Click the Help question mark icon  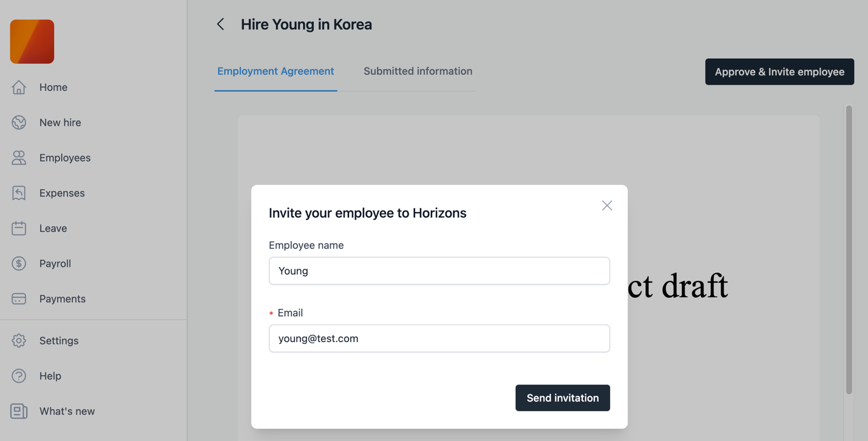19,375
